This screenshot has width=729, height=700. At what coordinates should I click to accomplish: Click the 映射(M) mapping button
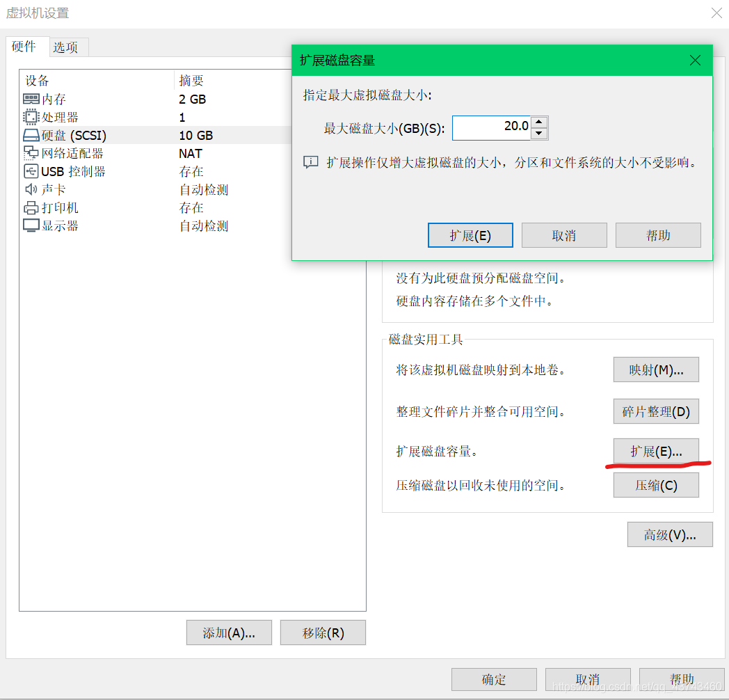point(655,369)
